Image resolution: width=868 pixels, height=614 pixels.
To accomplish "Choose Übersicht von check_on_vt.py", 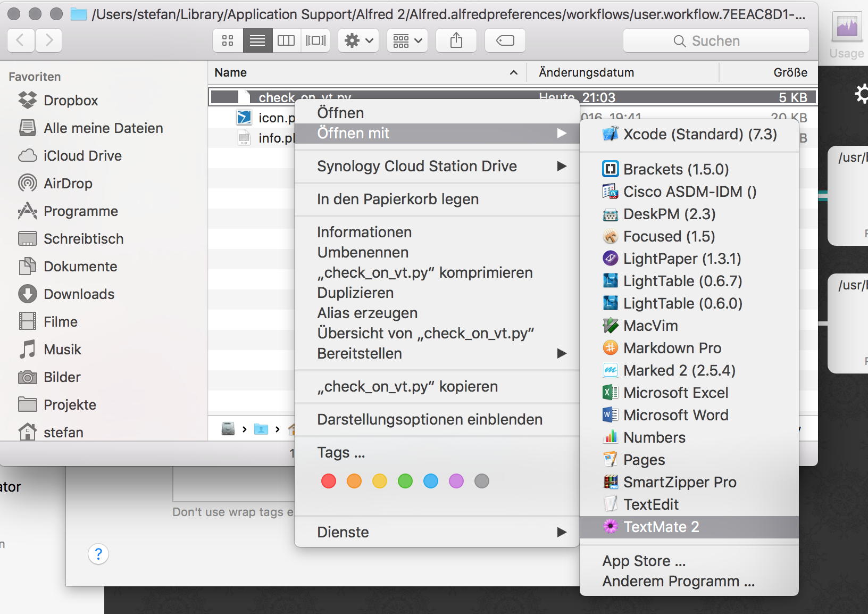I will click(437, 333).
